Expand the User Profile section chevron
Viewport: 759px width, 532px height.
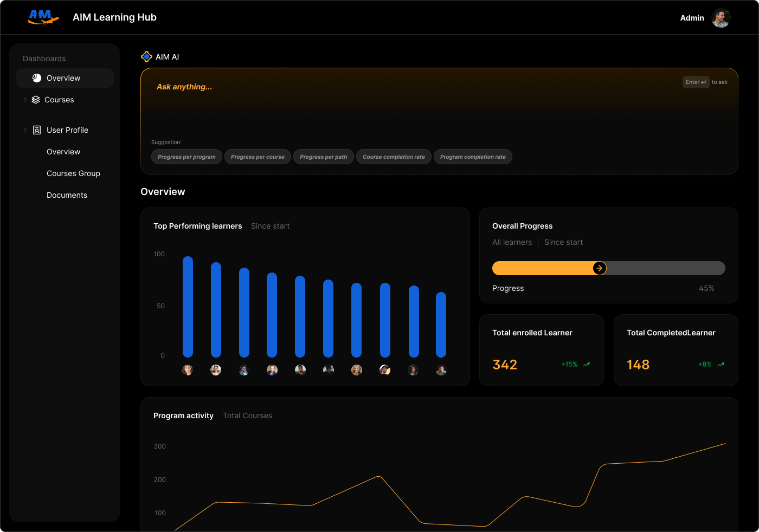click(25, 130)
